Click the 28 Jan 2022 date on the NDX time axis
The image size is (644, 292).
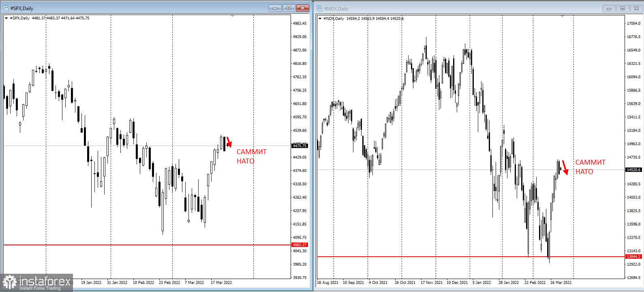(509, 283)
